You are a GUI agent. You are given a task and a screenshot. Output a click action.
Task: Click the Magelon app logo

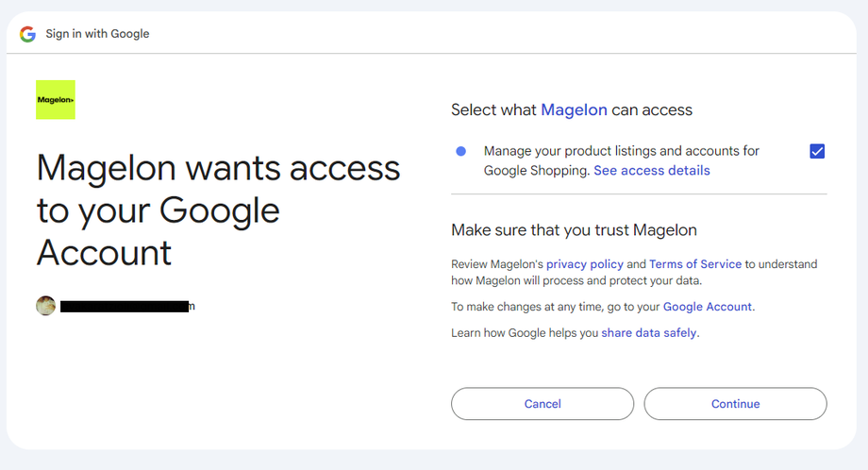[56, 100]
